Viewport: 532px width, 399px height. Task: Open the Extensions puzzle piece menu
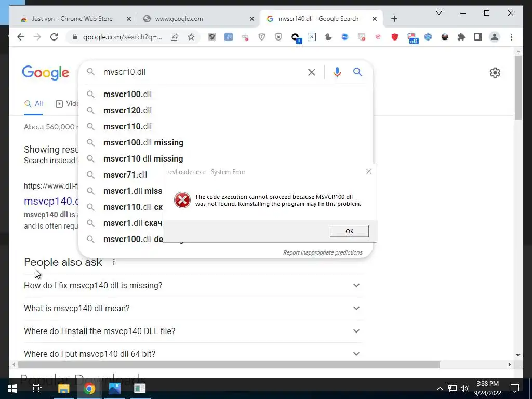click(x=461, y=37)
